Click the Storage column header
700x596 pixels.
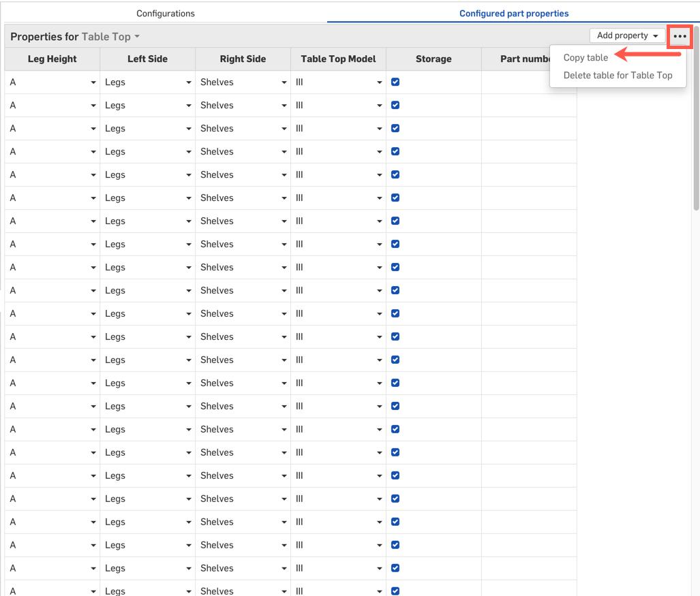(x=433, y=59)
